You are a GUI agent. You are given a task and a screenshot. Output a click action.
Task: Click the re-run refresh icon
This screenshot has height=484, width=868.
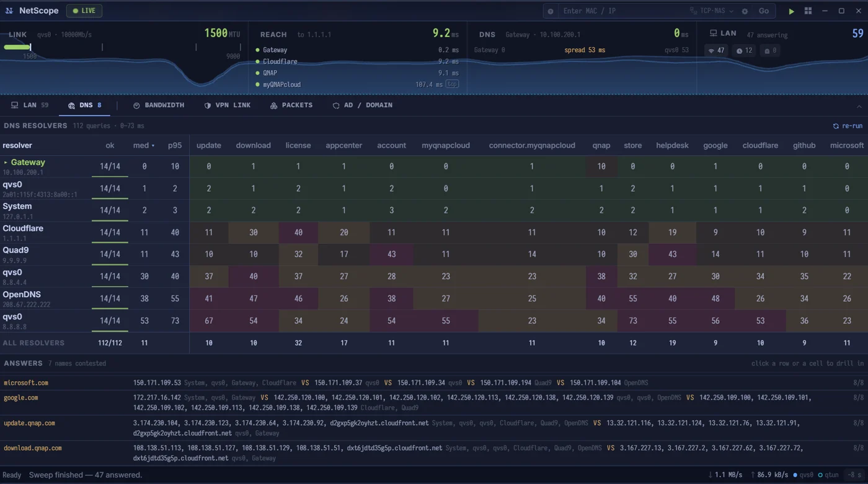(x=836, y=126)
